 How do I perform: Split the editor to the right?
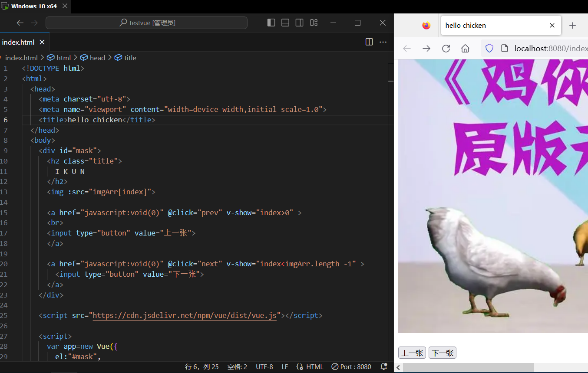point(369,42)
